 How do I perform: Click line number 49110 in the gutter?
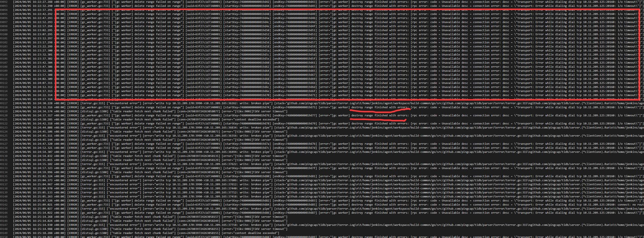point(4,75)
